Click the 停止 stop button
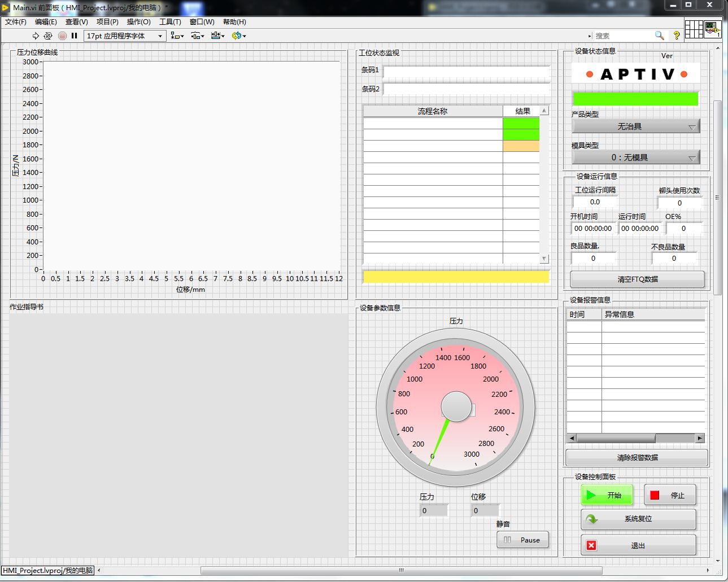The image size is (728, 582). pos(670,495)
